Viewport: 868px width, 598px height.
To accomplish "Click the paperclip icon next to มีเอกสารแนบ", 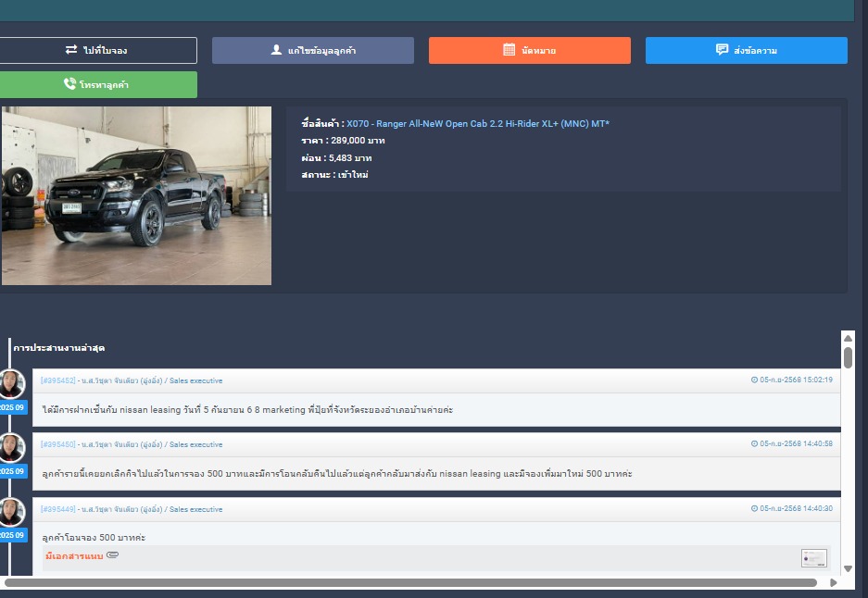I will click(113, 555).
